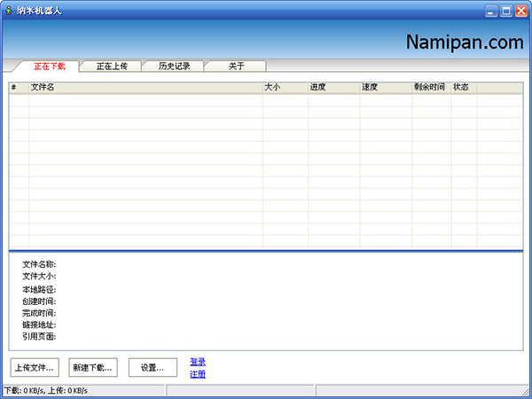Maximize the 纳米机器人 window
The height and width of the screenshot is (399, 532).
click(506, 11)
